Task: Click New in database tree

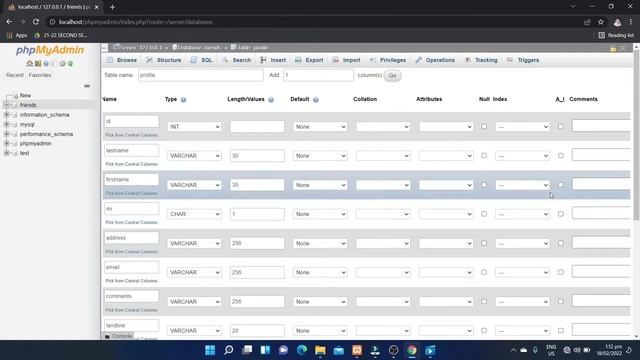Action: tap(25, 96)
